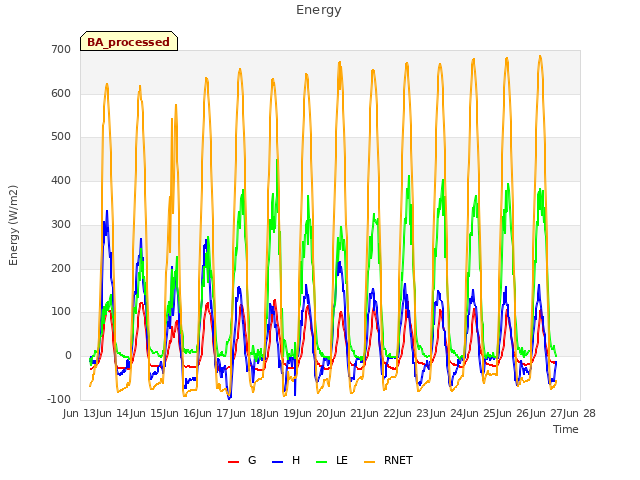Click the red G legend swatch
This screenshot has height=480, width=640.
pyautogui.click(x=233, y=462)
